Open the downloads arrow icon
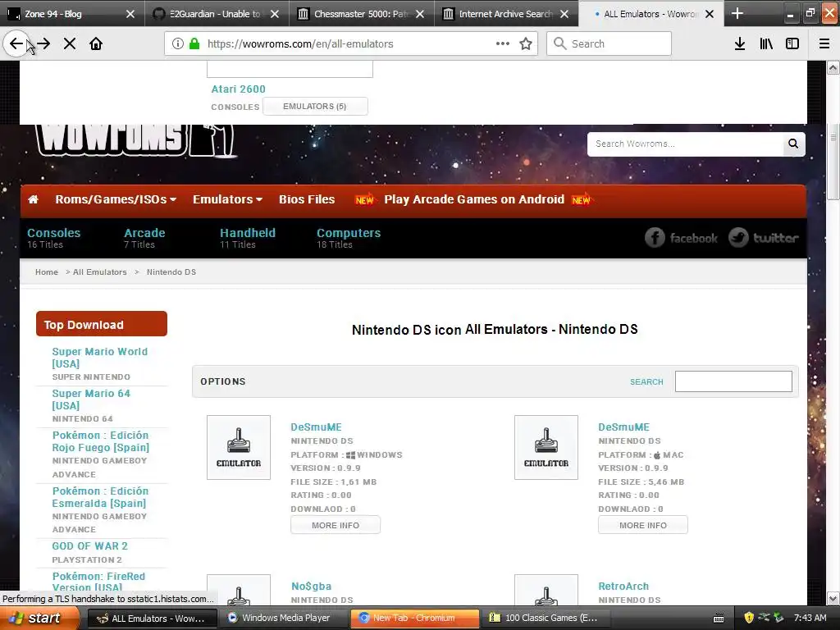Screen dimensions: 840x630 coord(740,43)
